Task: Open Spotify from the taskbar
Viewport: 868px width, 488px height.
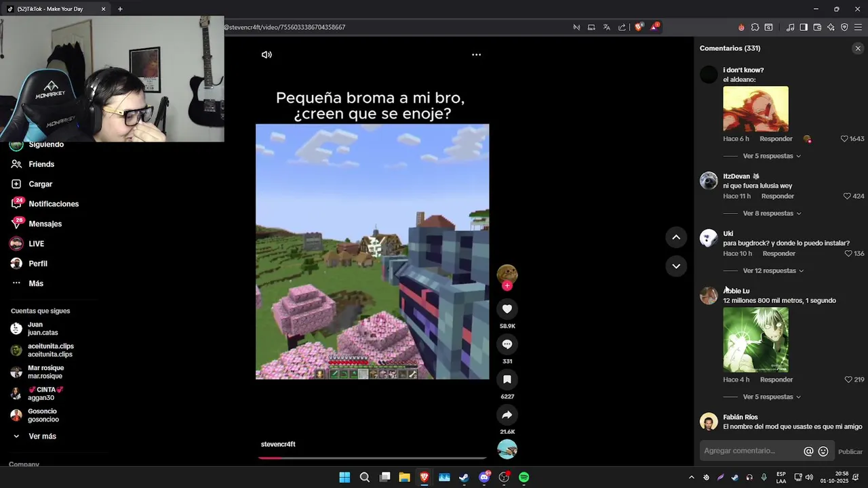Action: tap(524, 477)
